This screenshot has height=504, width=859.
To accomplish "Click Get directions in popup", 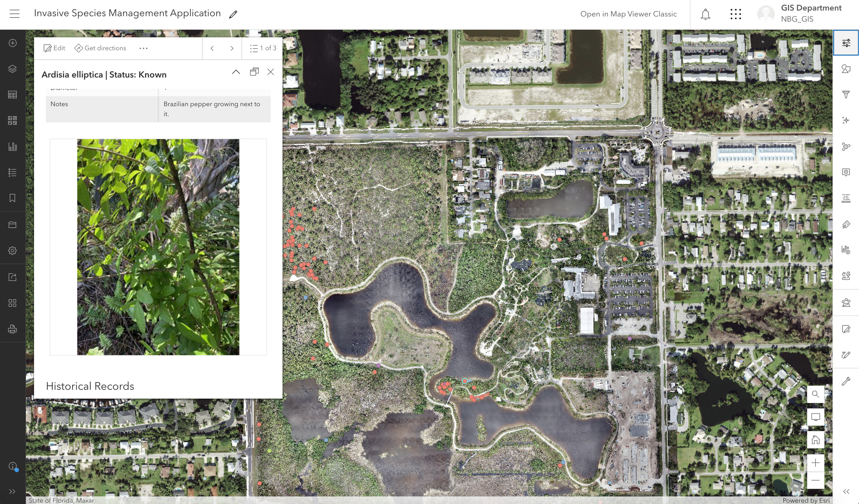I will coord(100,48).
